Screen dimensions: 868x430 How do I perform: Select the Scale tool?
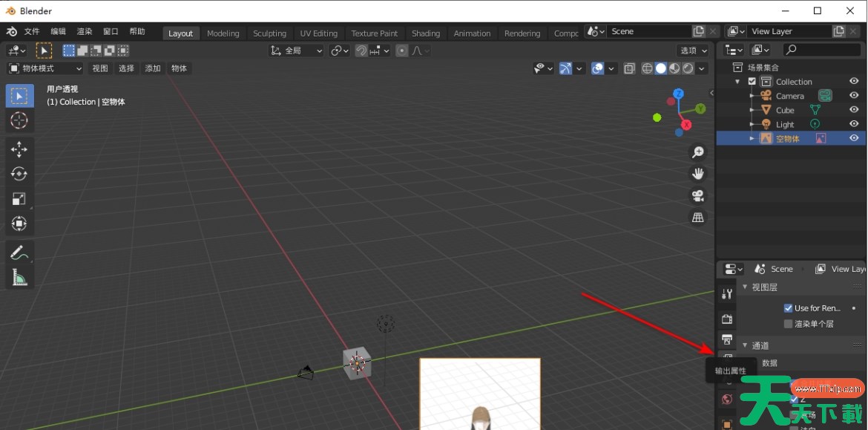point(19,199)
